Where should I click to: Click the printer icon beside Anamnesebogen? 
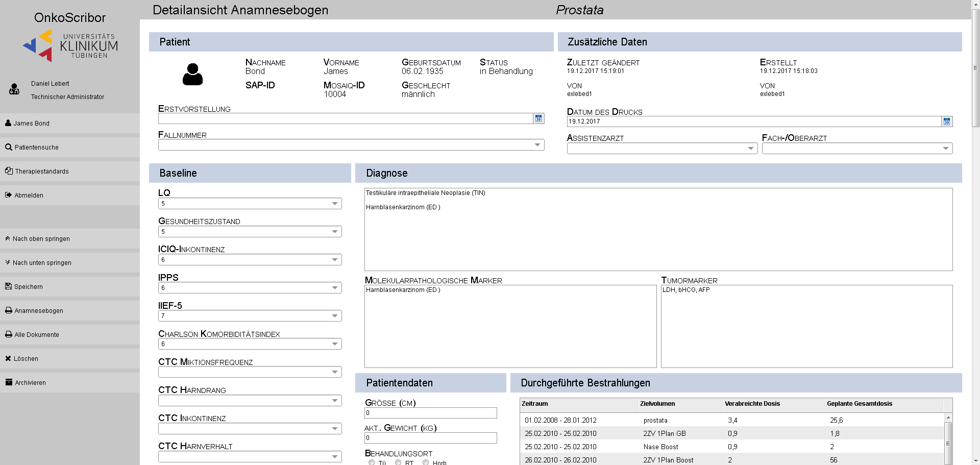9,310
